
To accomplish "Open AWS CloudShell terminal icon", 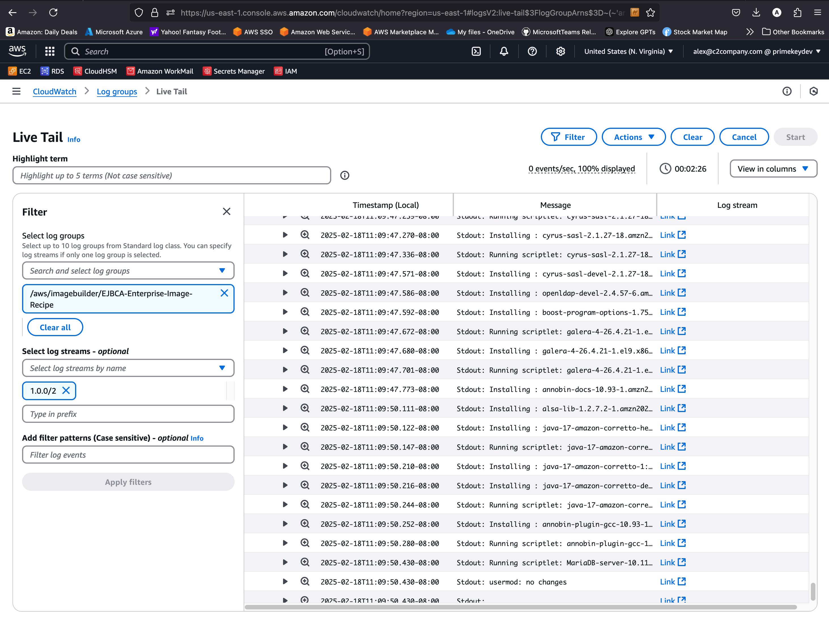I will coord(476,51).
